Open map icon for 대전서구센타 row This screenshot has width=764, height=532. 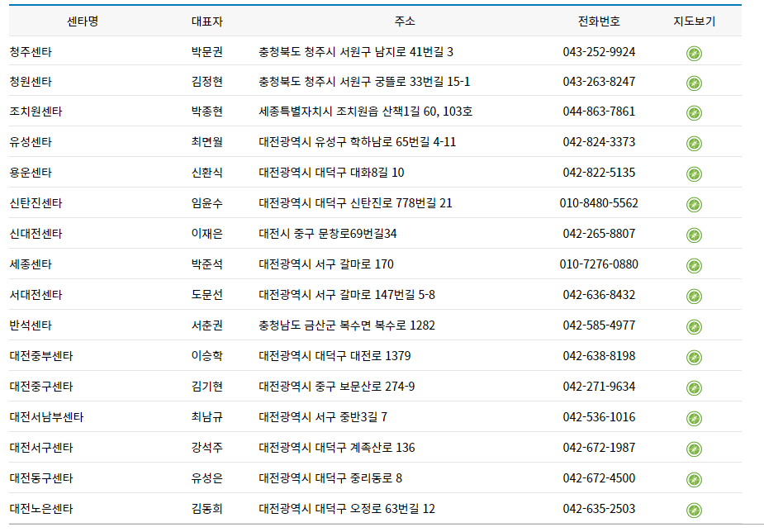coord(694,449)
